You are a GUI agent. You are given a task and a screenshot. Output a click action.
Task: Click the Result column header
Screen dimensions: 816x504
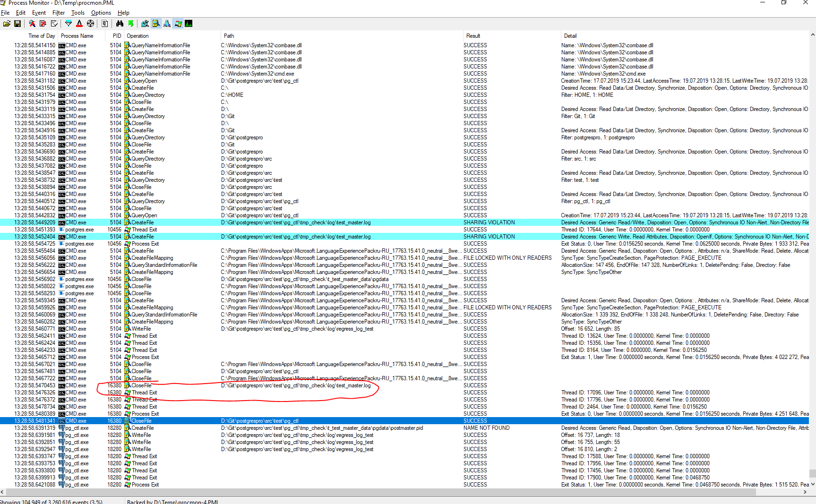[473, 36]
